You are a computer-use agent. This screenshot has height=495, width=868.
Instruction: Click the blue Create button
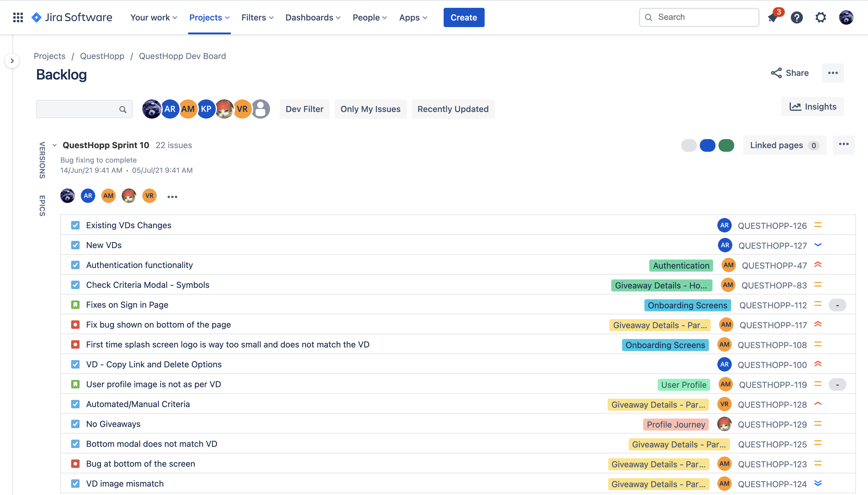click(x=464, y=17)
